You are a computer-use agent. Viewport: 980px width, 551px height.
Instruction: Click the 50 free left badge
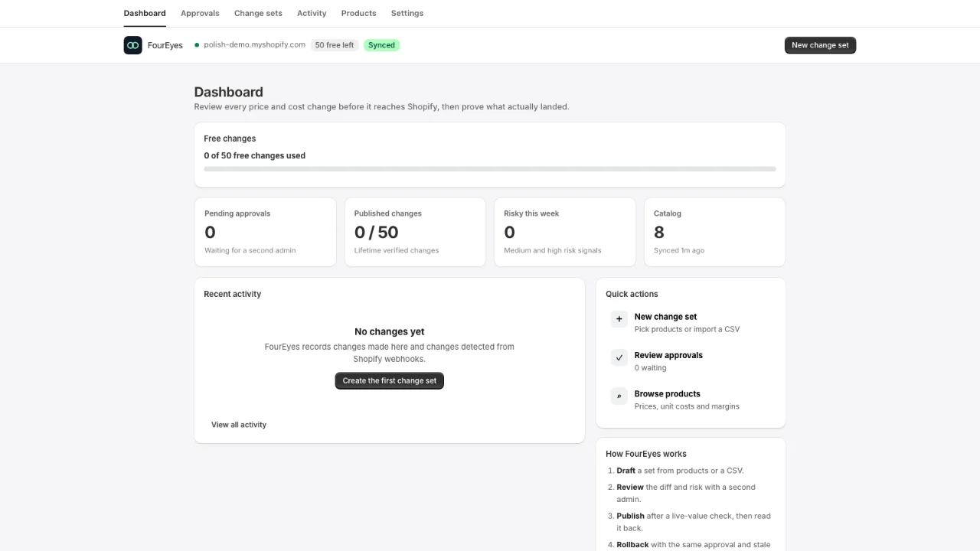pos(335,45)
